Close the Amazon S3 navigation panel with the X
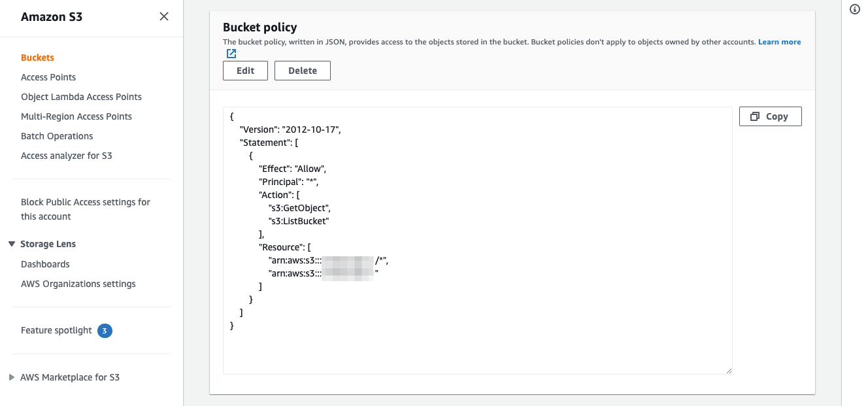 [x=163, y=16]
